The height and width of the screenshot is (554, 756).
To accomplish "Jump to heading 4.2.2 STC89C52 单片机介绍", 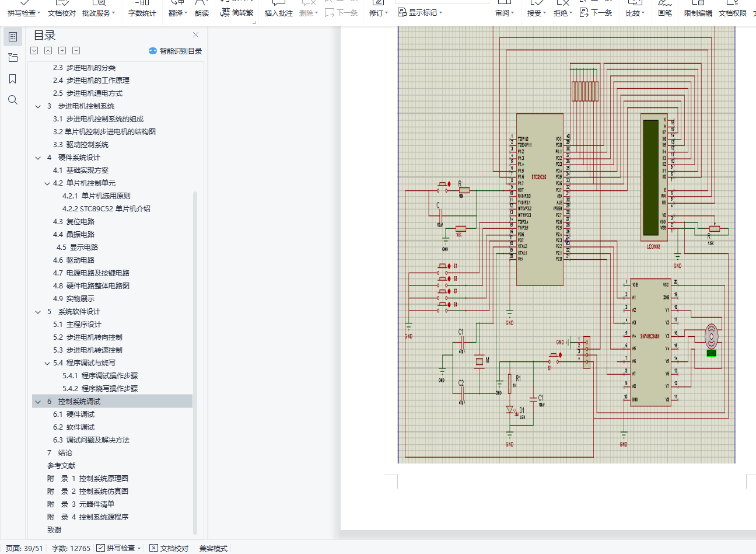I will pyautogui.click(x=106, y=209).
